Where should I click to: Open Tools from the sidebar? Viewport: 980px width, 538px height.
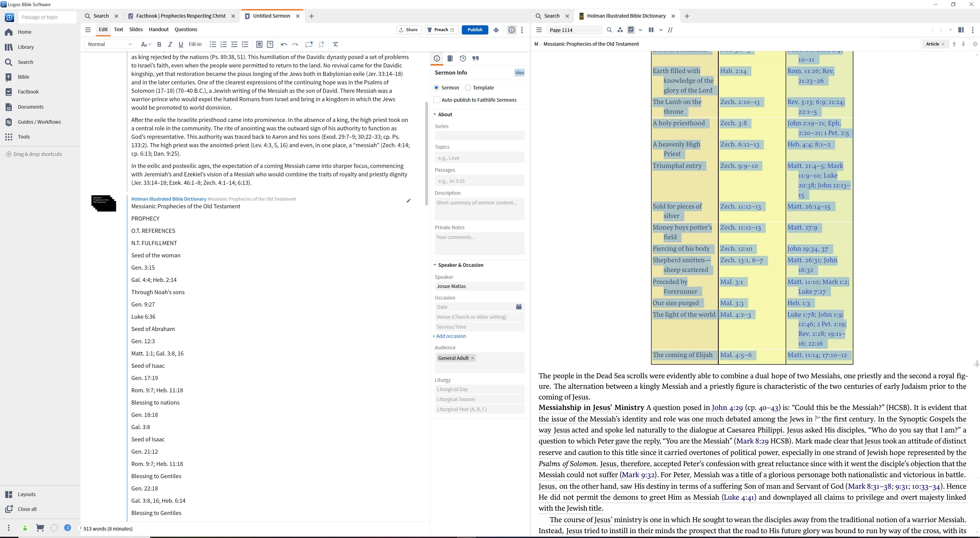pyautogui.click(x=24, y=137)
